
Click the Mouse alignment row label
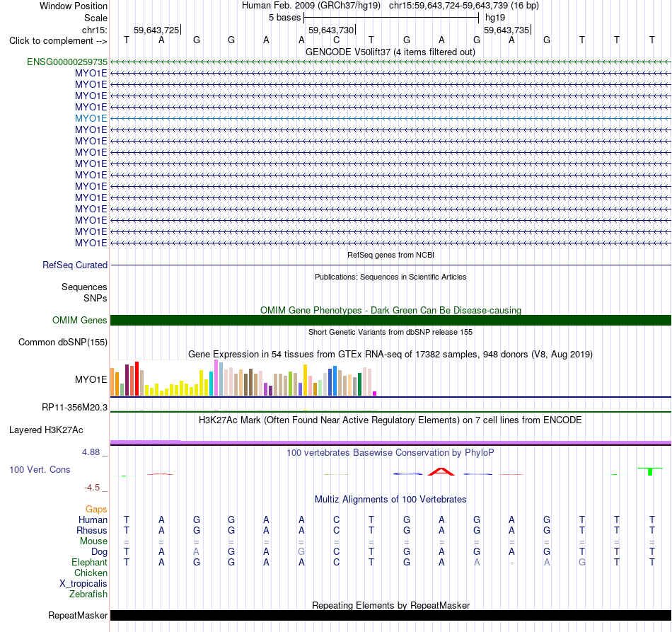93,541
